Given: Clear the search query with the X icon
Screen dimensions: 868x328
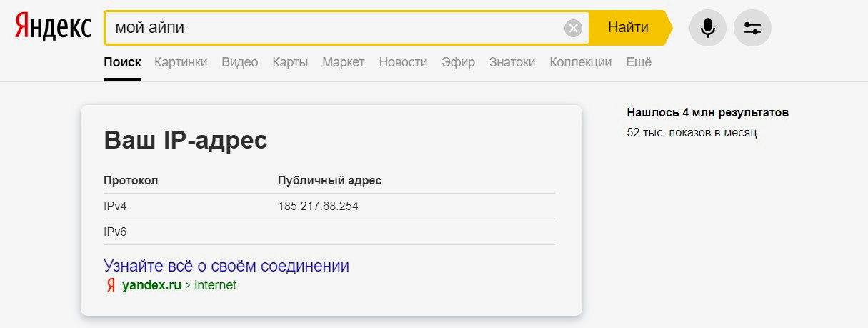Looking at the screenshot, I should (573, 29).
